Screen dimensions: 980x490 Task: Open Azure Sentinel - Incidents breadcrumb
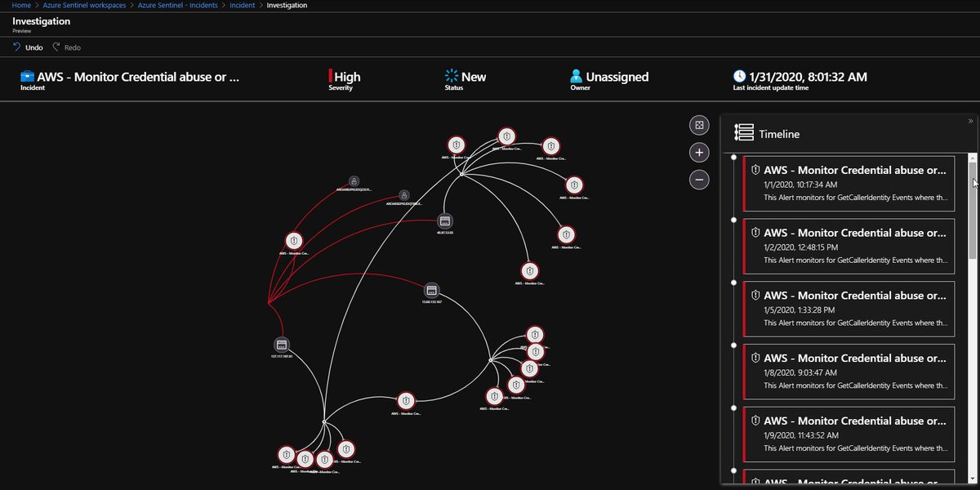[178, 5]
